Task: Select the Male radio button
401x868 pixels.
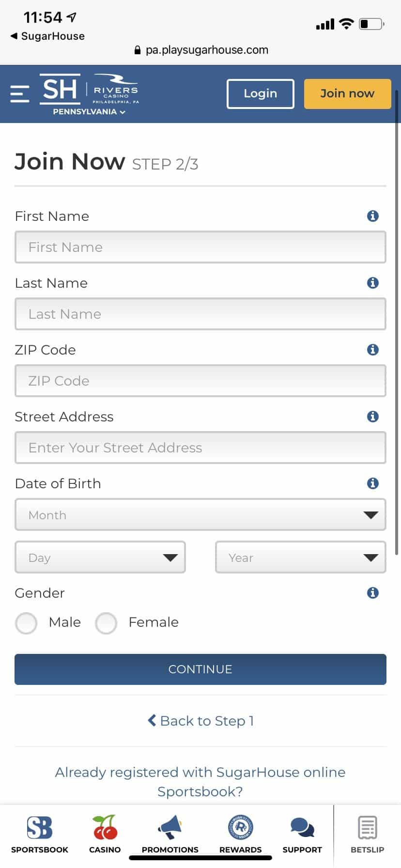Action: click(x=26, y=623)
